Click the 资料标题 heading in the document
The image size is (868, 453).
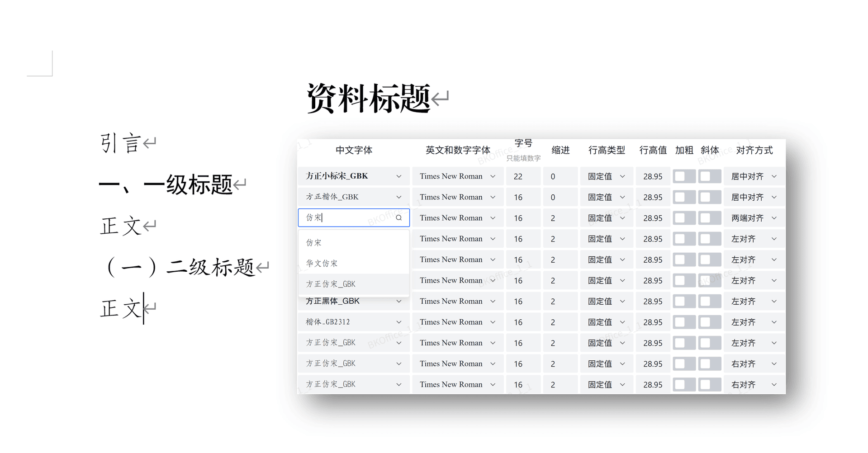tap(368, 98)
